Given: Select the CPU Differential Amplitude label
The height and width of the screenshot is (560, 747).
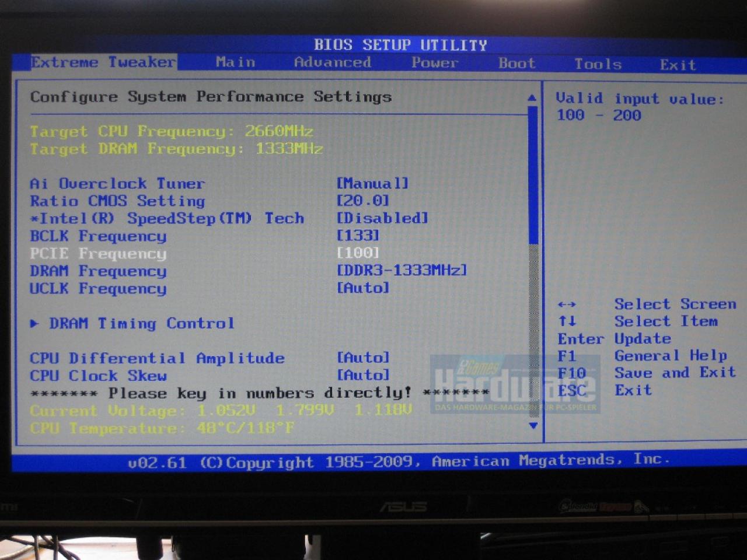Looking at the screenshot, I should 157,358.
